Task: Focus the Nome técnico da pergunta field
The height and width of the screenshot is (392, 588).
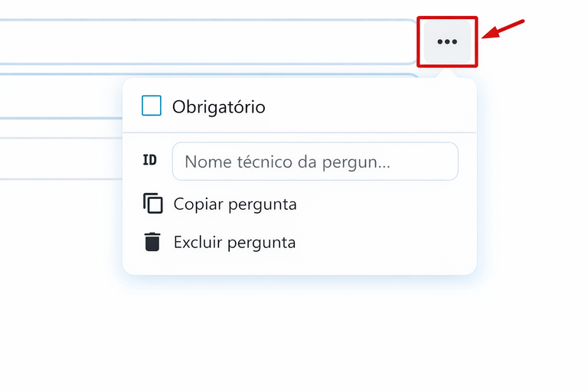Action: click(x=315, y=162)
